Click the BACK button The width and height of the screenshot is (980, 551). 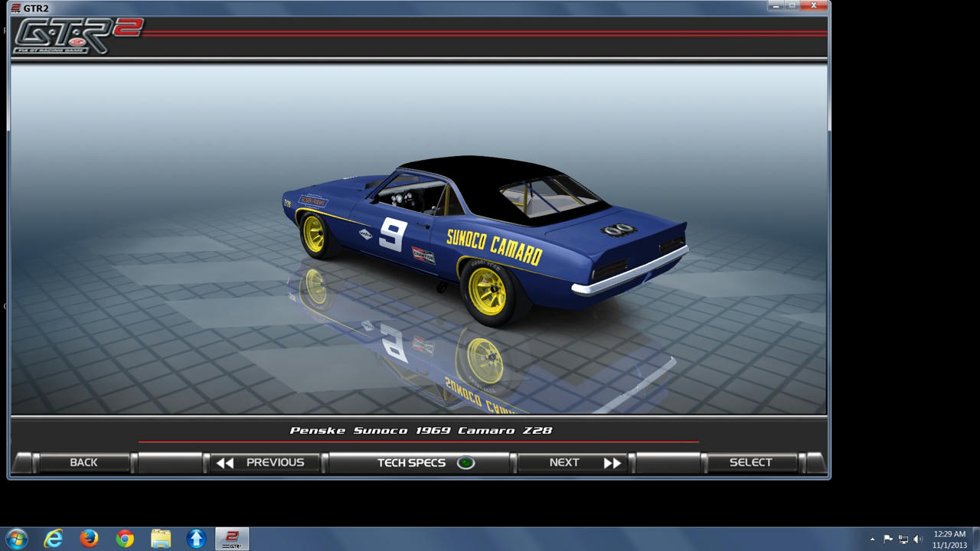pyautogui.click(x=83, y=462)
